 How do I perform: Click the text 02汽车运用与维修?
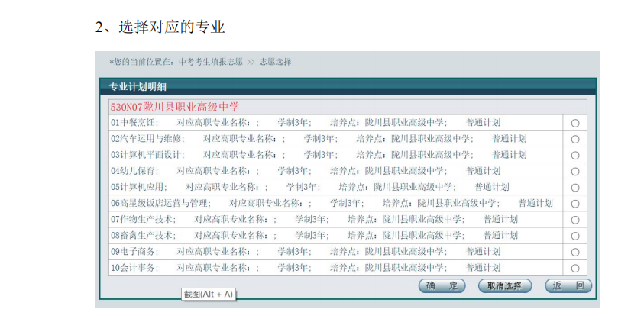point(147,139)
